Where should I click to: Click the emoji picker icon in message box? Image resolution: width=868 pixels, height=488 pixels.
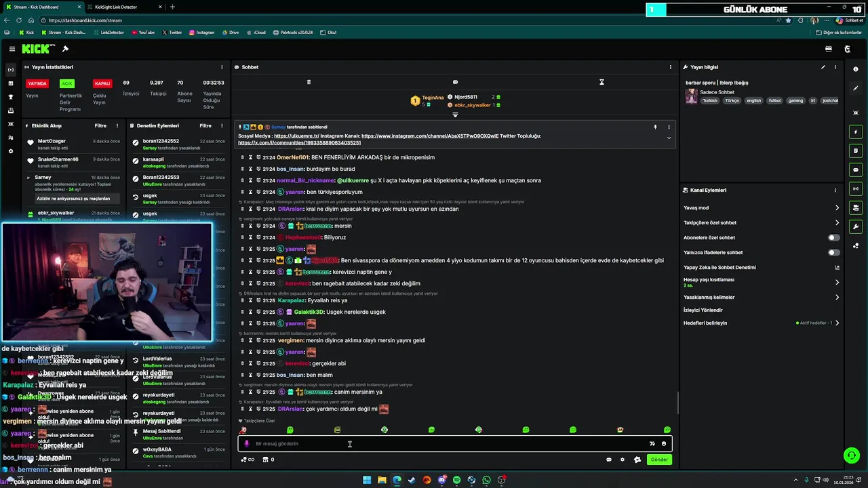tap(664, 444)
